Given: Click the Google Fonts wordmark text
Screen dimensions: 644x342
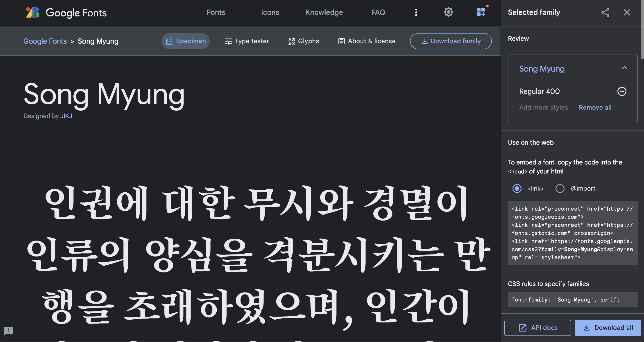Looking at the screenshot, I should tap(76, 13).
